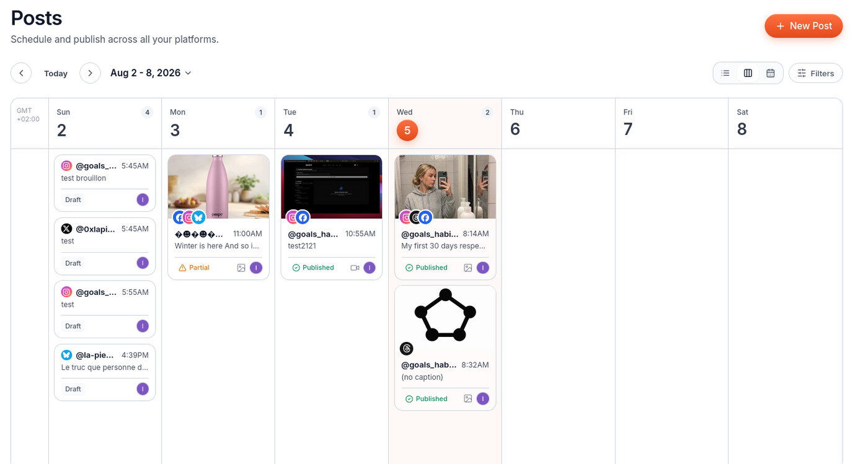Open dark screen recording thumbnail on Tuesday

point(332,186)
